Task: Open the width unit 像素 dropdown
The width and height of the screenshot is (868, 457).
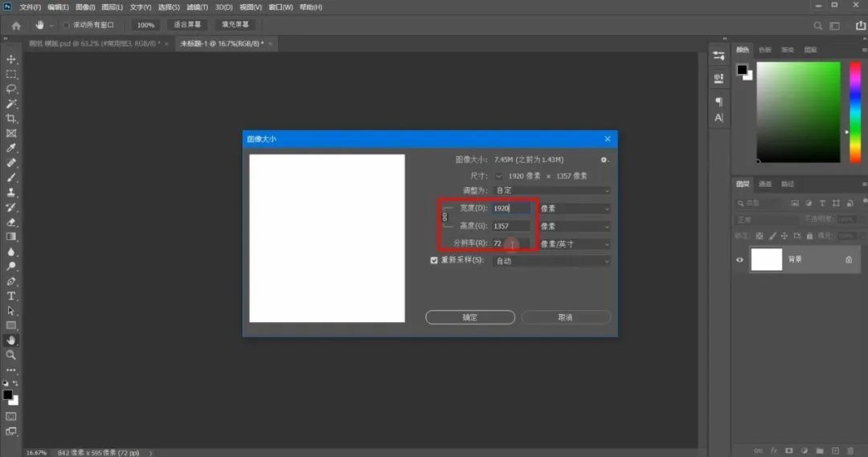Action: click(575, 209)
